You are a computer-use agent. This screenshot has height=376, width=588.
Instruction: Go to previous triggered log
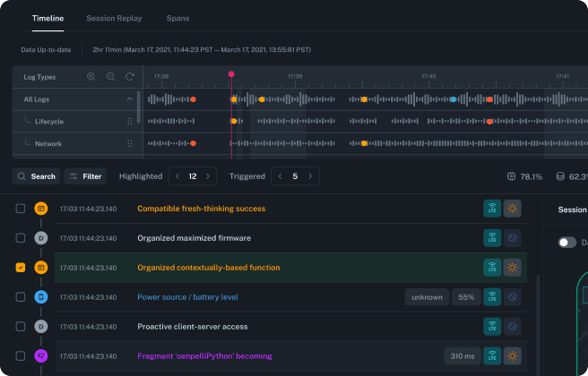click(278, 176)
